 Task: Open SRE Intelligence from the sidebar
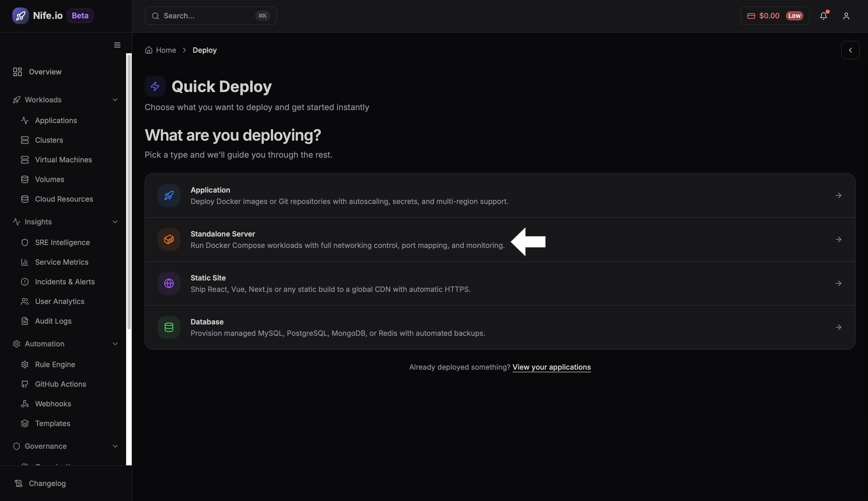point(62,242)
